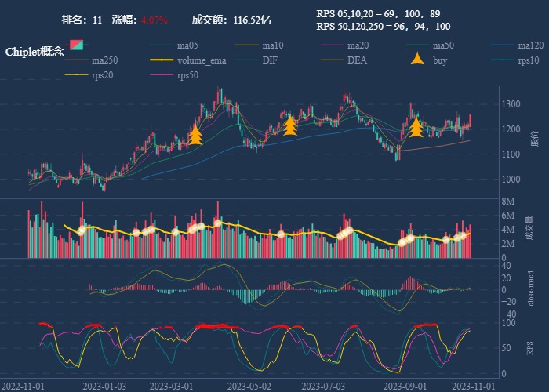Click the RPS 50,120,250 values line
Image resolution: width=549 pixels, height=392 pixels.
tap(384, 26)
